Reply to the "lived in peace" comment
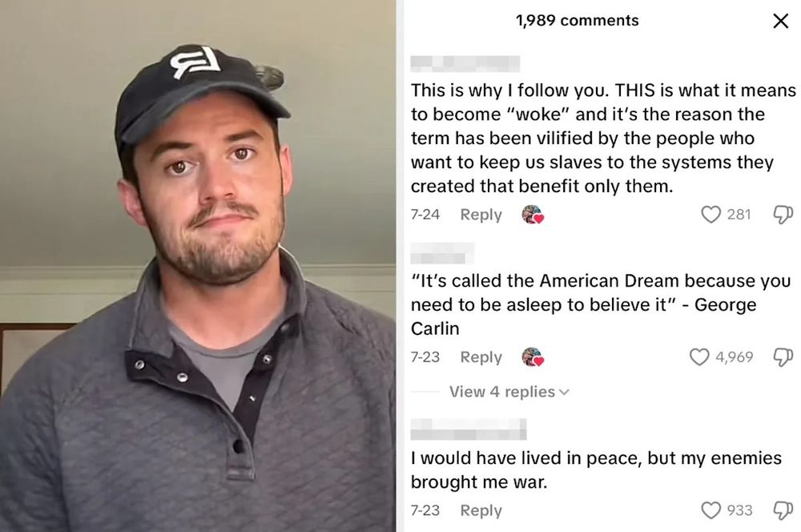This screenshot has height=532, width=801. 481,510
